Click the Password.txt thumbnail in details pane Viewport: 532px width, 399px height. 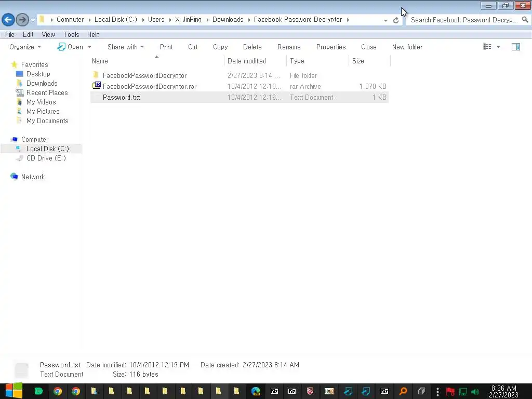pos(22,370)
